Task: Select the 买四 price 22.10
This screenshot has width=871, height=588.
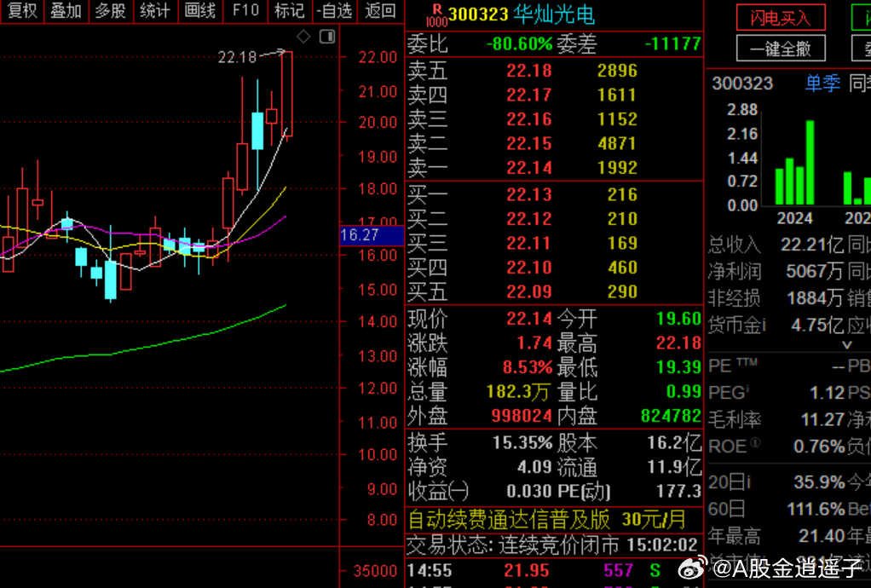Action: (x=528, y=268)
